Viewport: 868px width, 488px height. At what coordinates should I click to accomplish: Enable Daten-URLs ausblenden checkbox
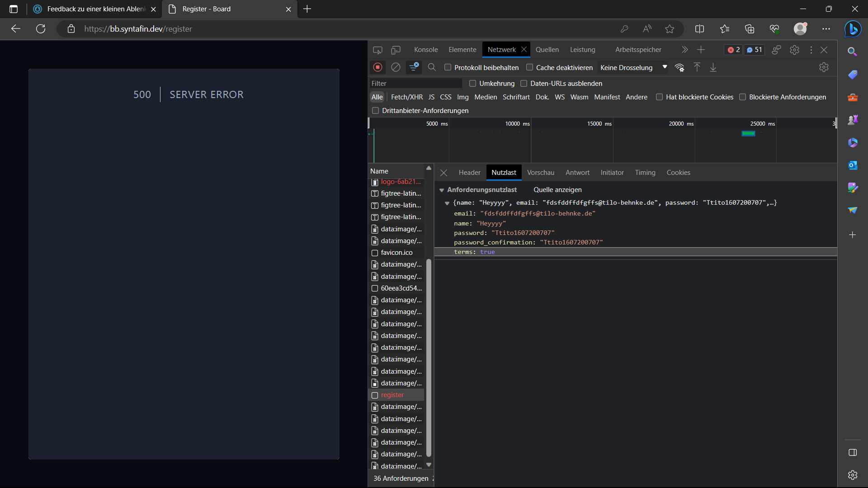524,84
